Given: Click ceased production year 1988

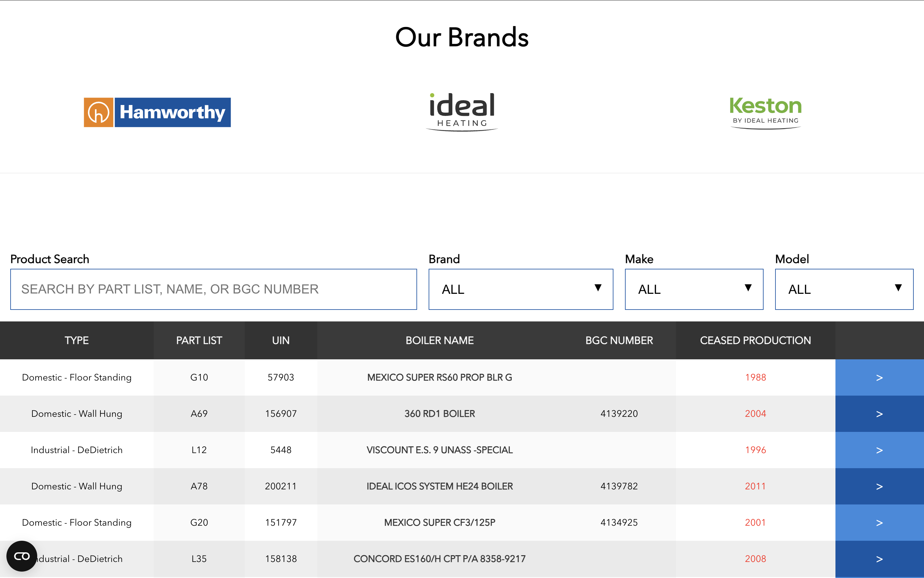Looking at the screenshot, I should (755, 378).
